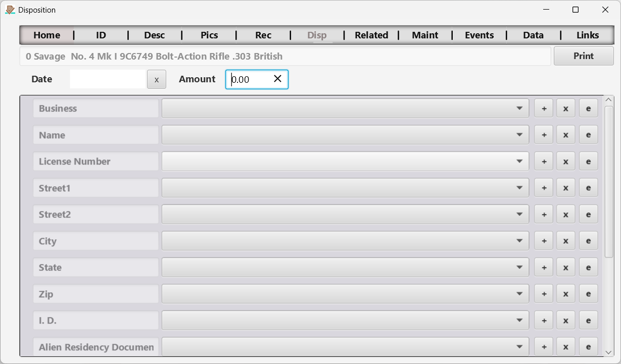Switch to the Maint tab
This screenshot has height=364, width=621.
pos(425,35)
